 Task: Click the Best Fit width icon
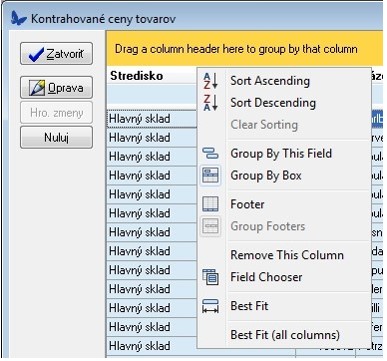[x=210, y=306]
